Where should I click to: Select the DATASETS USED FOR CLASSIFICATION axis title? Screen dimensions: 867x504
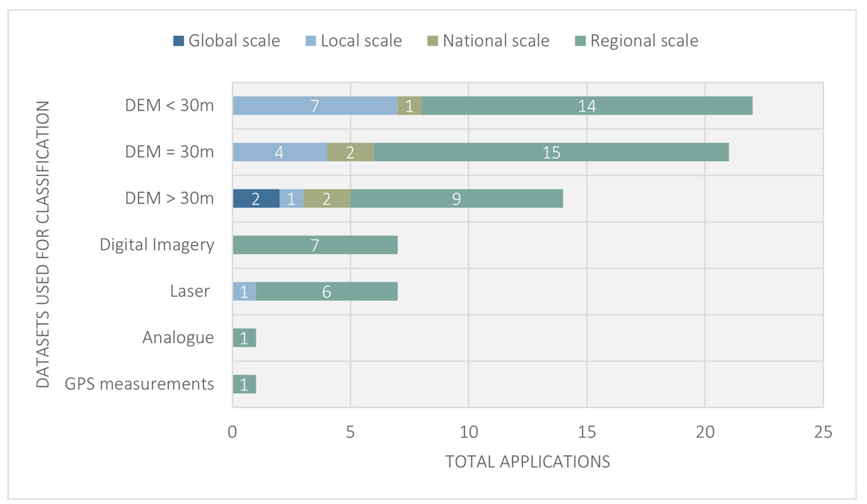coord(43,245)
